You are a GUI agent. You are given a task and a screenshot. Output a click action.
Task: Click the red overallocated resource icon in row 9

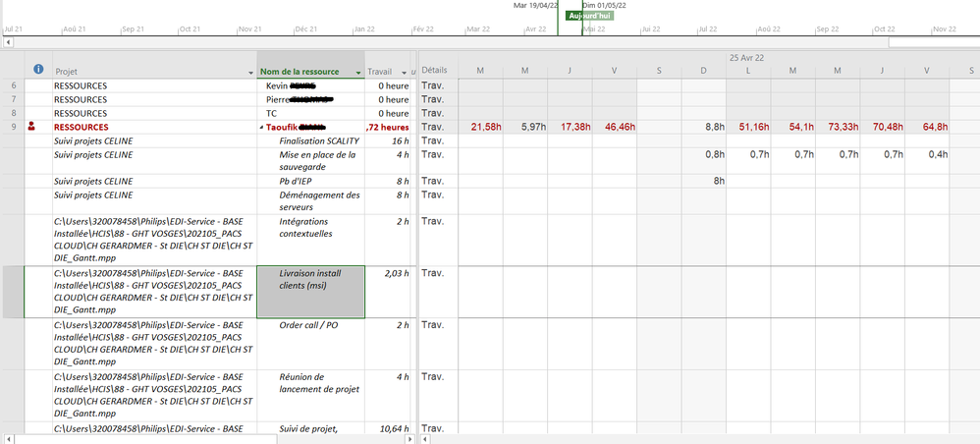[31, 127]
